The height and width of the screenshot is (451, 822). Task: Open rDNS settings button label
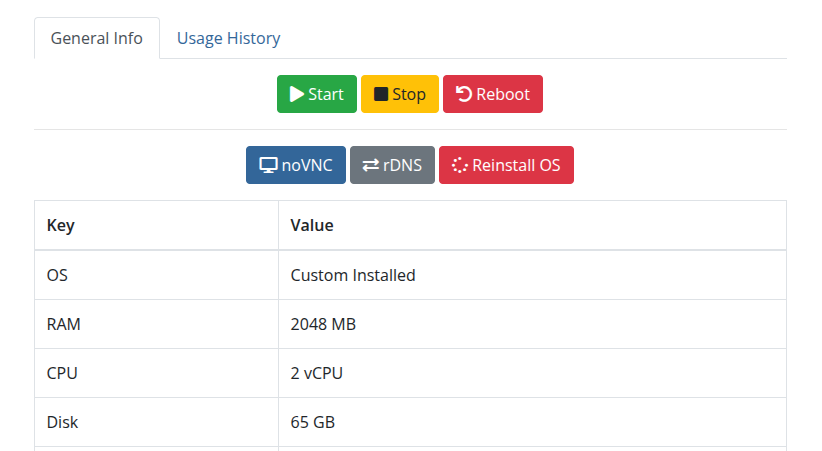click(402, 165)
